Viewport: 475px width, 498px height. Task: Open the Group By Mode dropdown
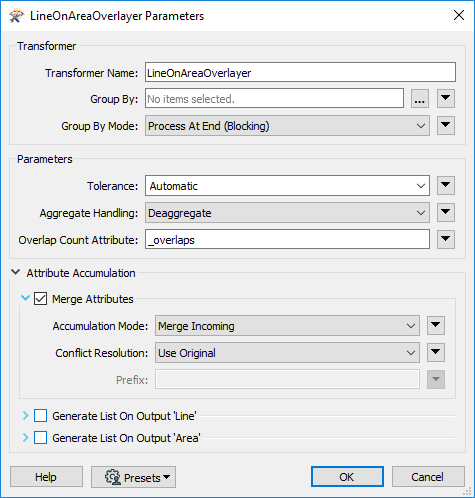pyautogui.click(x=287, y=126)
